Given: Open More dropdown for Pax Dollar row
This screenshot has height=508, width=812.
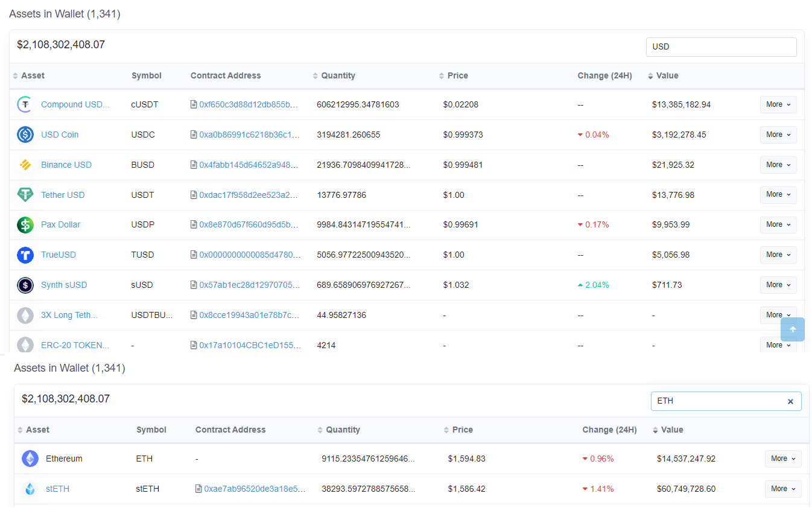Looking at the screenshot, I should [x=778, y=224].
